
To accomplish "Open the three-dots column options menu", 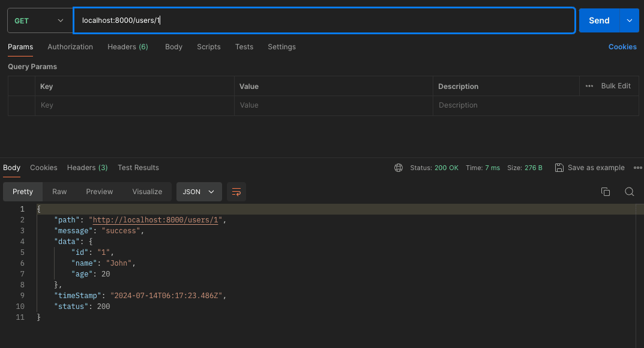I will coord(589,86).
